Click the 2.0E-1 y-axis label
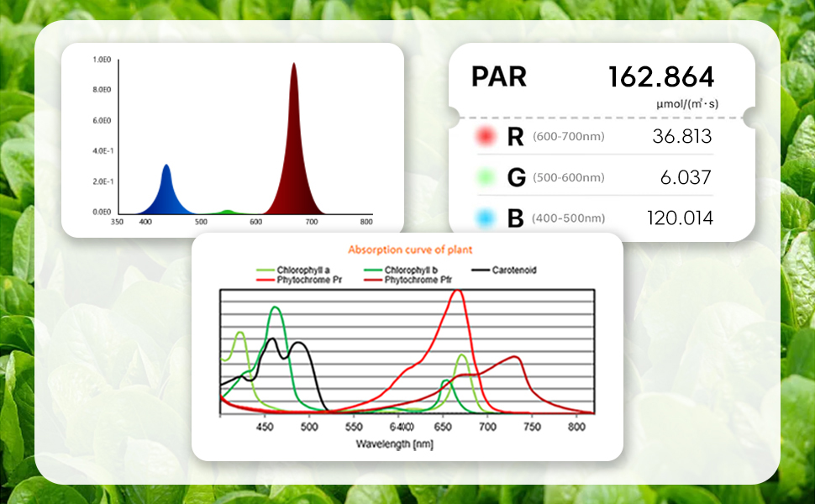This screenshot has width=815, height=504. point(103,181)
